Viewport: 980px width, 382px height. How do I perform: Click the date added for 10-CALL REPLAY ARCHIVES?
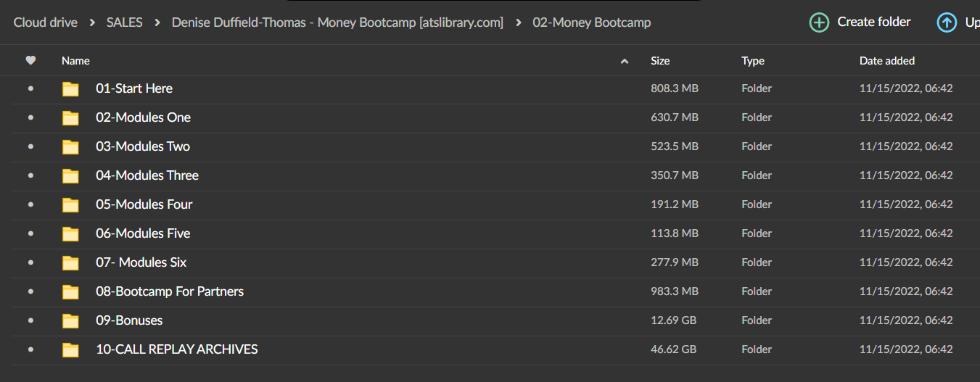click(906, 349)
